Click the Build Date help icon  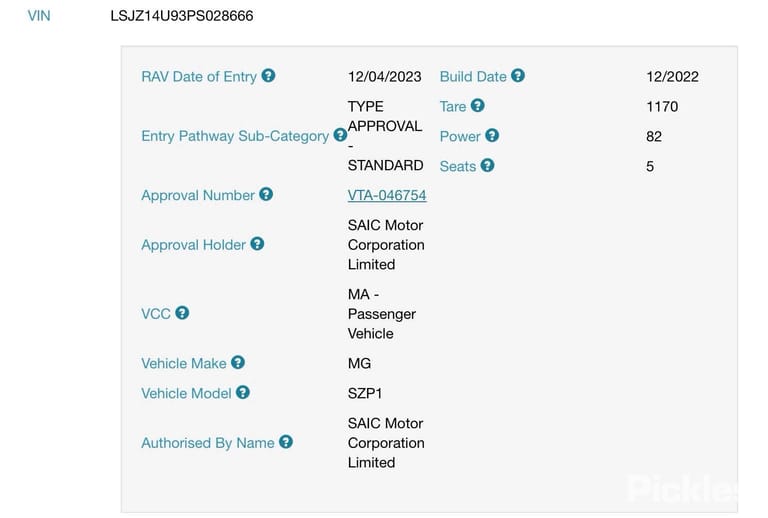pyautogui.click(x=518, y=76)
